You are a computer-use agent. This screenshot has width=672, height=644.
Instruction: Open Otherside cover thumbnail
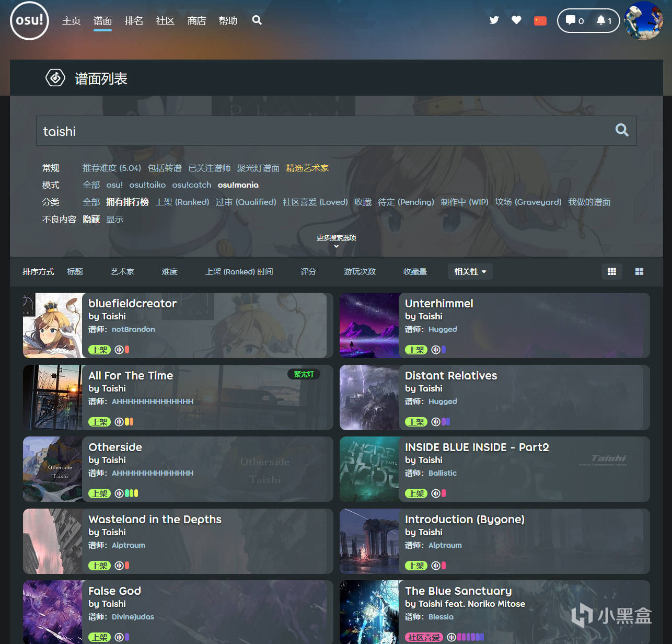click(53, 469)
